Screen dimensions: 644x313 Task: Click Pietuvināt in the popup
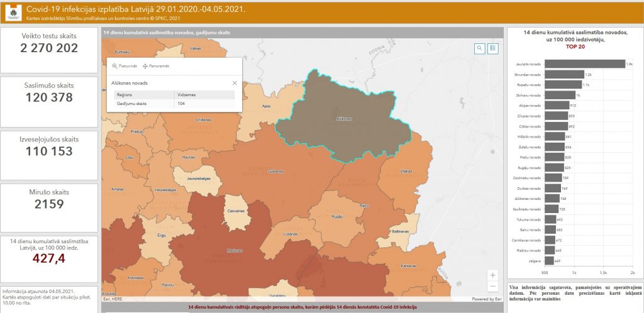124,66
